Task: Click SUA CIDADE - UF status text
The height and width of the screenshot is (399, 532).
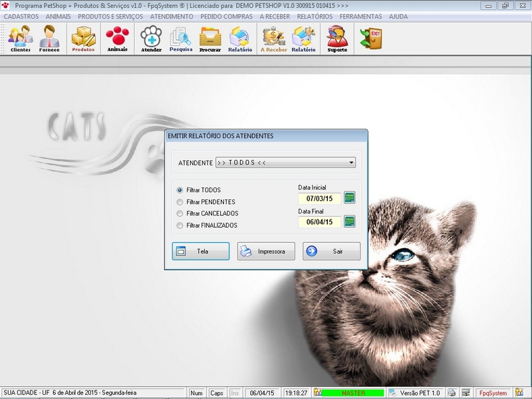Action: 27,392
